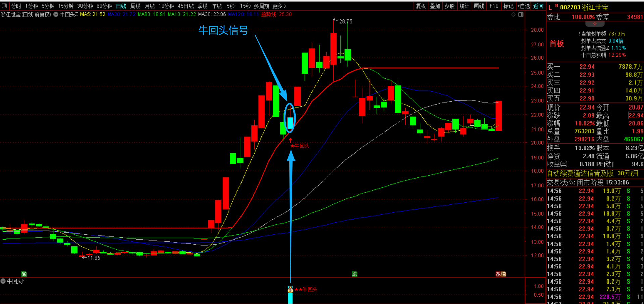The height and width of the screenshot is (304, 644).
Task: Click the 涨榜 event marker
Action: [x=501, y=274]
